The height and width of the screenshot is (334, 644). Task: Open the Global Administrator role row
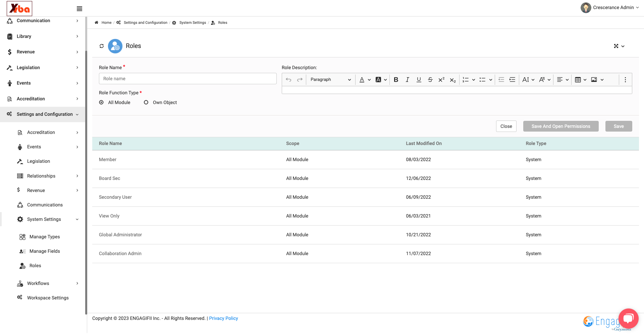tap(366, 235)
